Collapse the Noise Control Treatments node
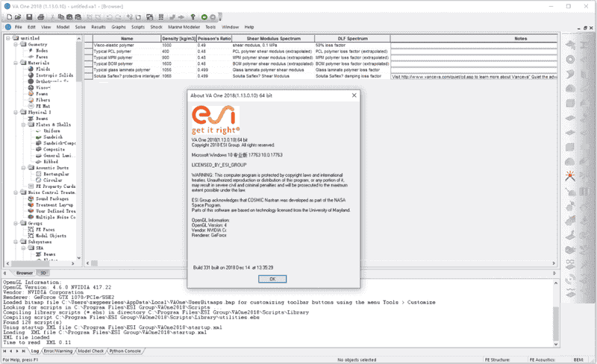Screen dimensions: 597x364 (16, 192)
